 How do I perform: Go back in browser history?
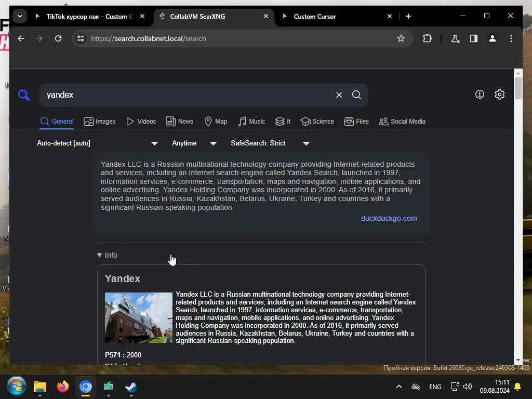tap(21, 38)
